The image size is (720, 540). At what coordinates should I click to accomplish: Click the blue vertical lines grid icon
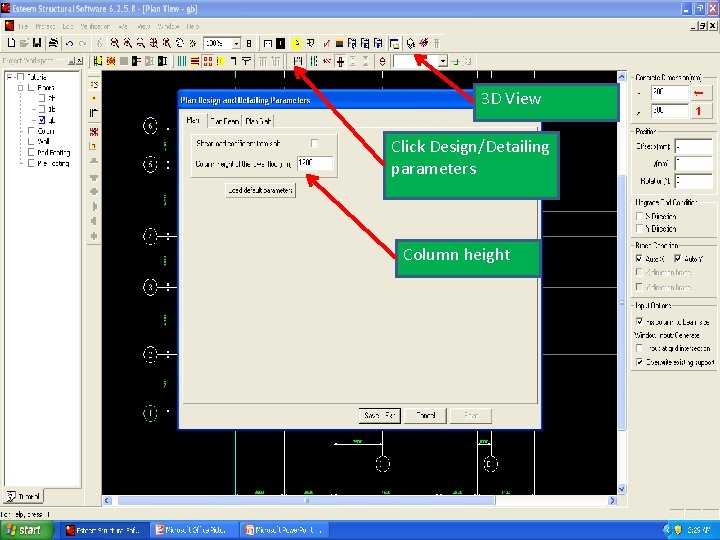pyautogui.click(x=182, y=61)
